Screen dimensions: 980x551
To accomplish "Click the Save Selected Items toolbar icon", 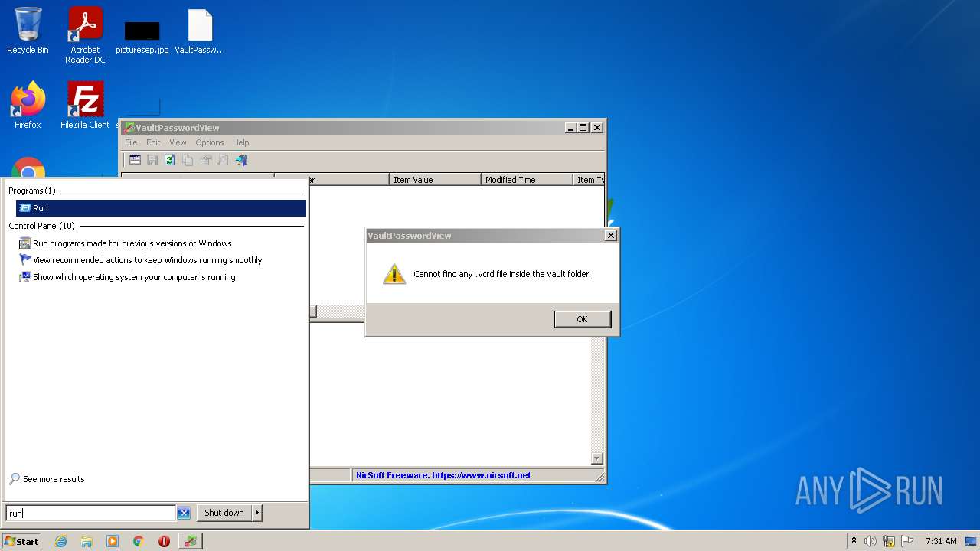I will (152, 160).
